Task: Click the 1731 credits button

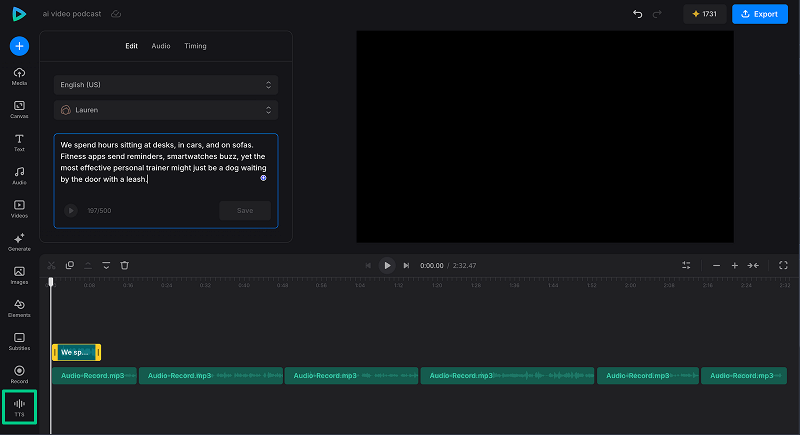Action: click(705, 14)
